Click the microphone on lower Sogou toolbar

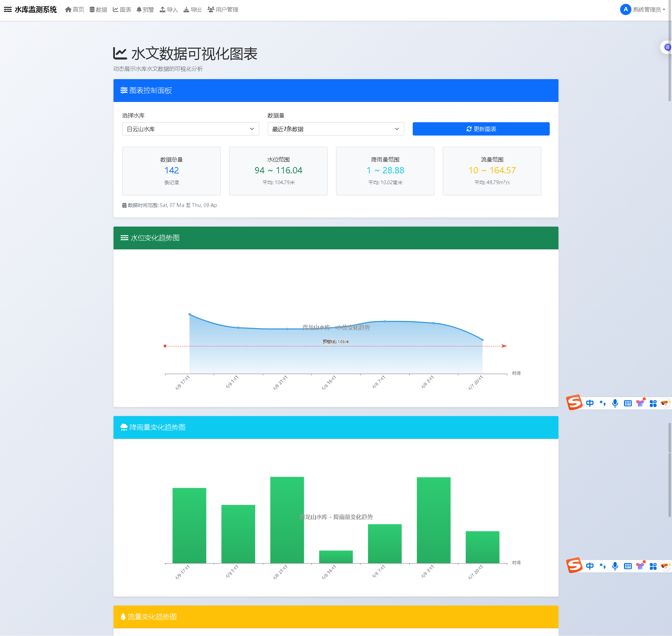pos(615,566)
